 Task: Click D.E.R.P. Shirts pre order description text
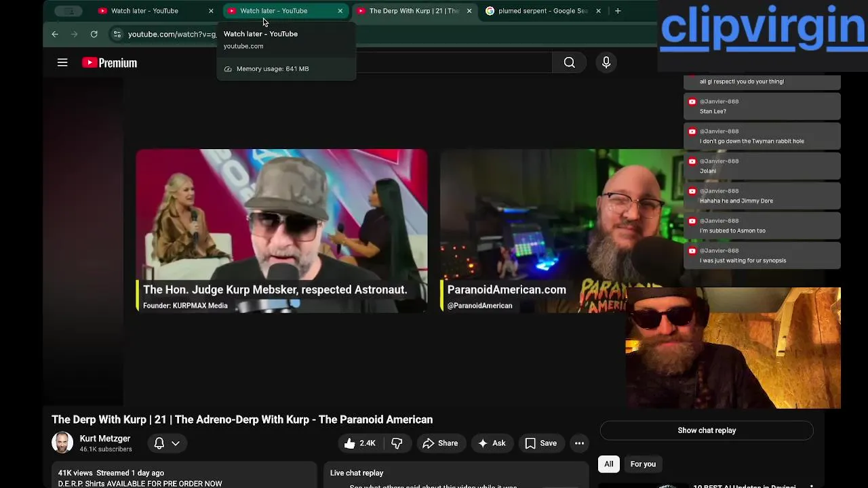tap(140, 484)
